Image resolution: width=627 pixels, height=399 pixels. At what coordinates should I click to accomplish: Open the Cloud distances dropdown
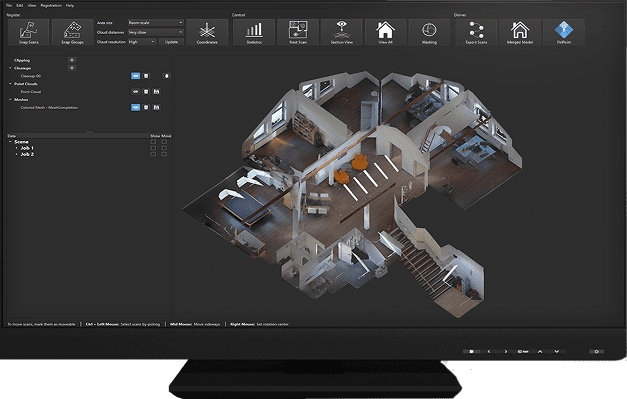tap(156, 32)
